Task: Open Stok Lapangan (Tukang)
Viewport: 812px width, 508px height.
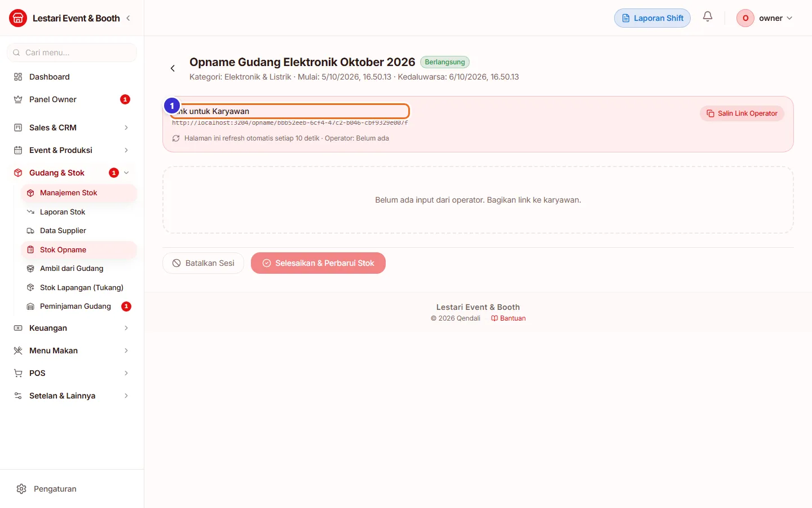Action: [79, 288]
